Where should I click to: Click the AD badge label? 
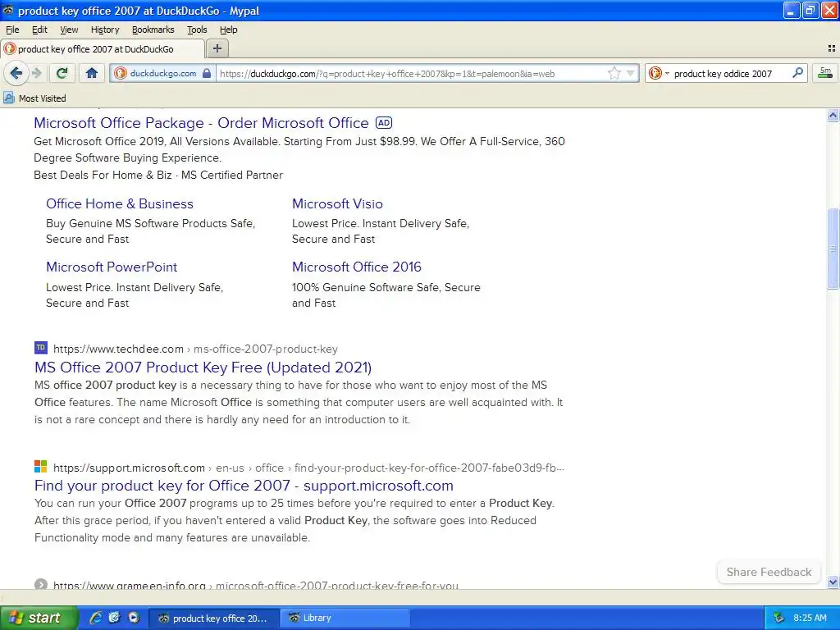tap(384, 123)
